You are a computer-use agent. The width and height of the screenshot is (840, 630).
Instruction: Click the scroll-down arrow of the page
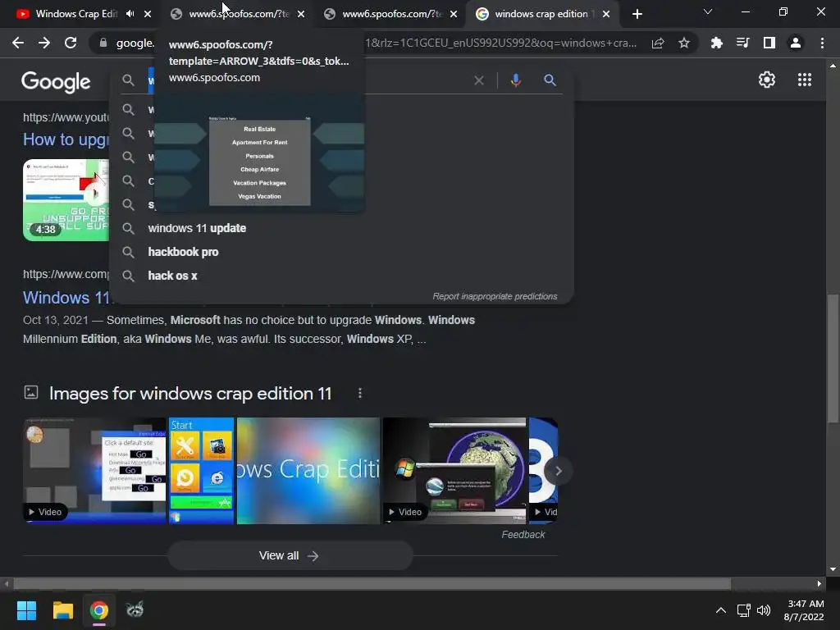(x=833, y=569)
